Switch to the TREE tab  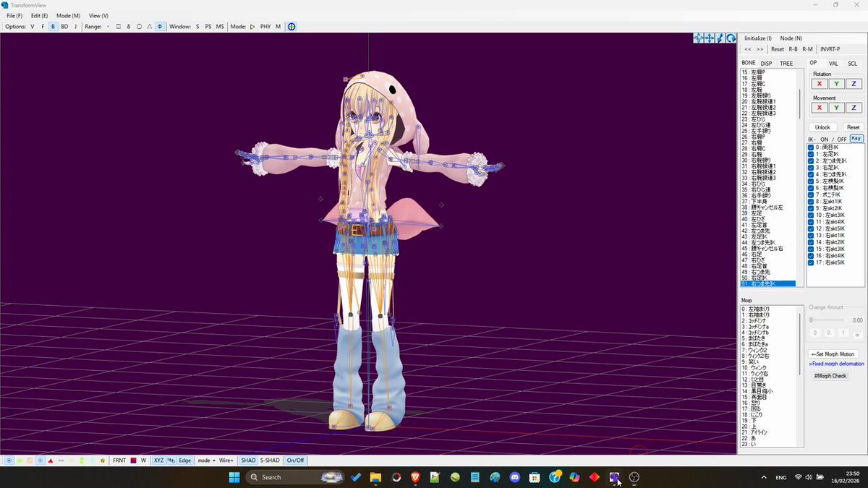pos(786,64)
